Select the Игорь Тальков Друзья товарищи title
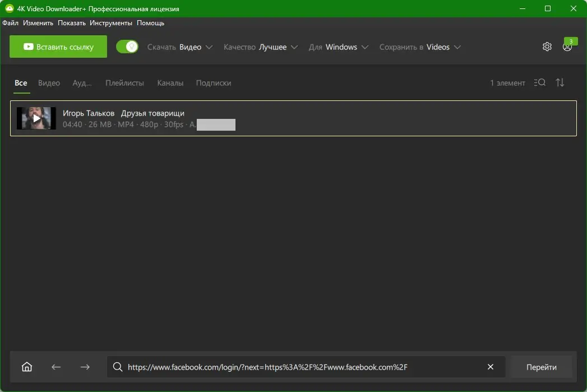587x392 pixels. tap(123, 113)
